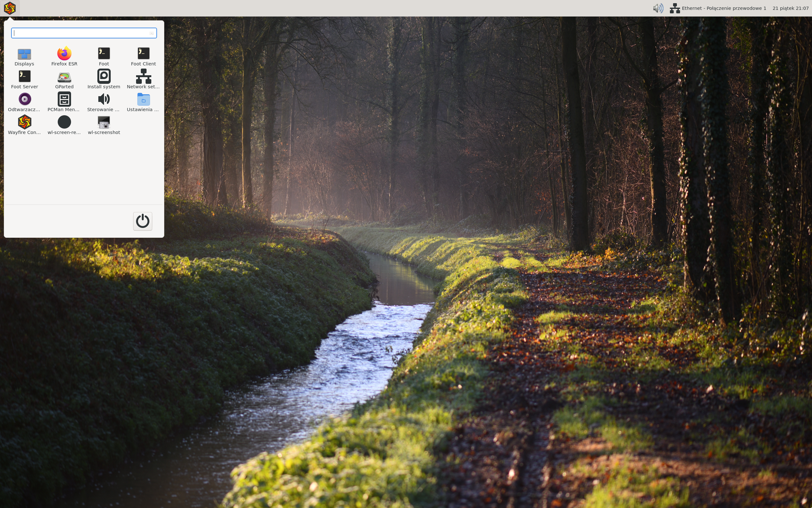812x508 pixels.
Task: Click the clock showing 21 piątek 21:07
Action: (x=790, y=8)
